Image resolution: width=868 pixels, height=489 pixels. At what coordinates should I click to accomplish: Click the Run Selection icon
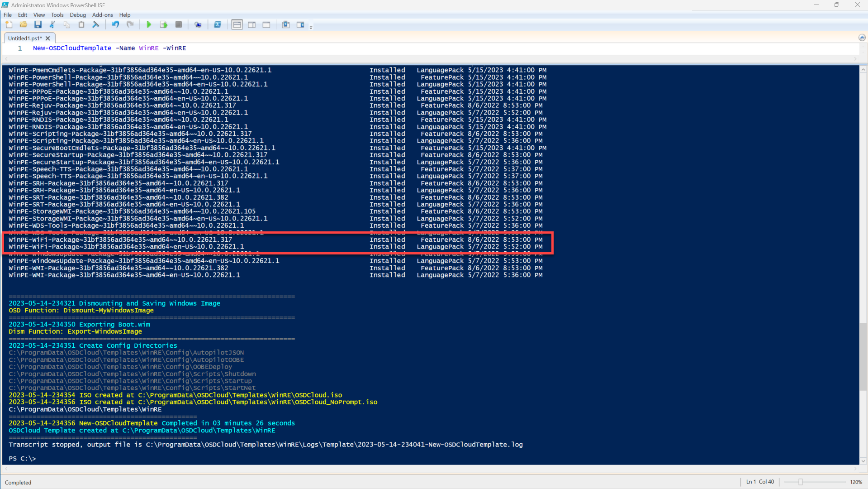pos(164,25)
